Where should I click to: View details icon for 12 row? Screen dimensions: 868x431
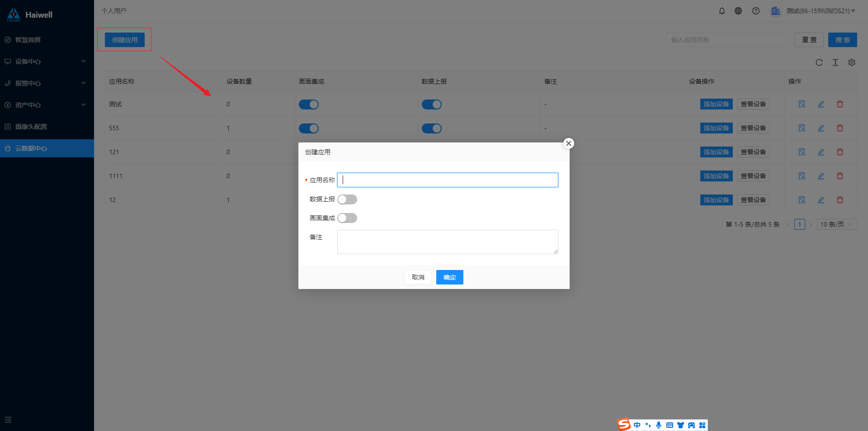tap(802, 200)
